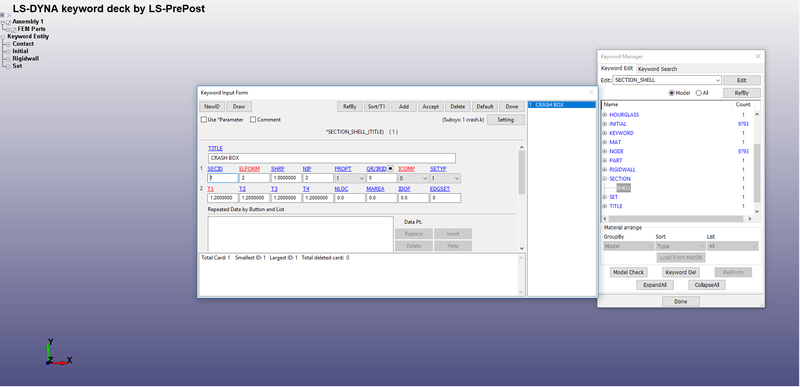The width and height of the screenshot is (800, 387).
Task: Expand the NODE keyword in Keyword Manager
Action: point(605,151)
